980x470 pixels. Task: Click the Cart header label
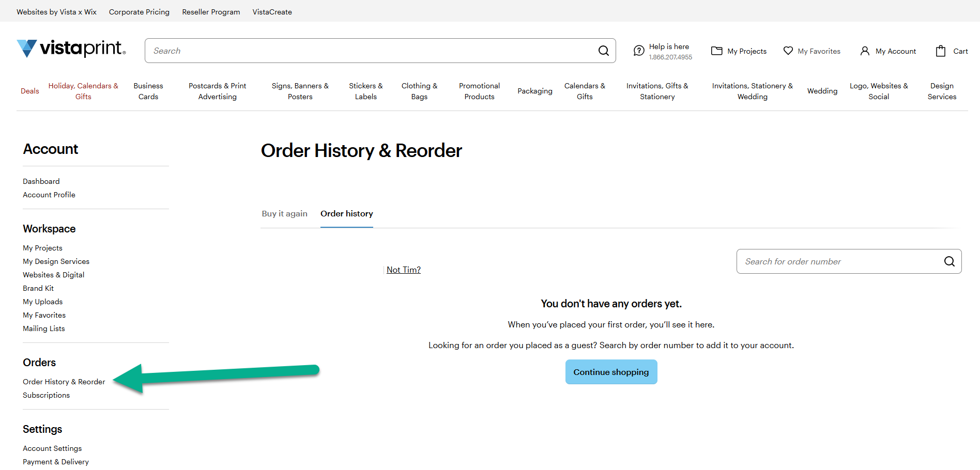[960, 51]
